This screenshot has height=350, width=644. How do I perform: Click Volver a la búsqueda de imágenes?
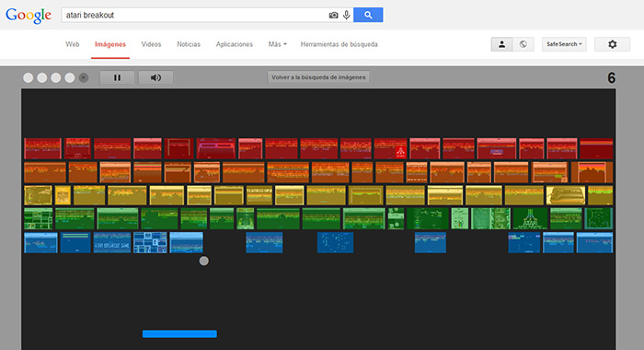pyautogui.click(x=318, y=77)
